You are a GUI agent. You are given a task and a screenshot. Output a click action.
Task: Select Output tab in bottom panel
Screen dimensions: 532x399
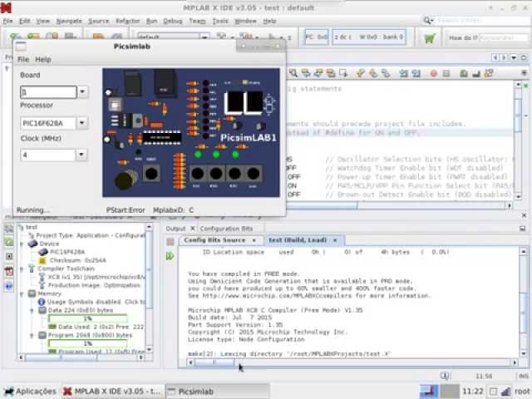[x=175, y=229]
